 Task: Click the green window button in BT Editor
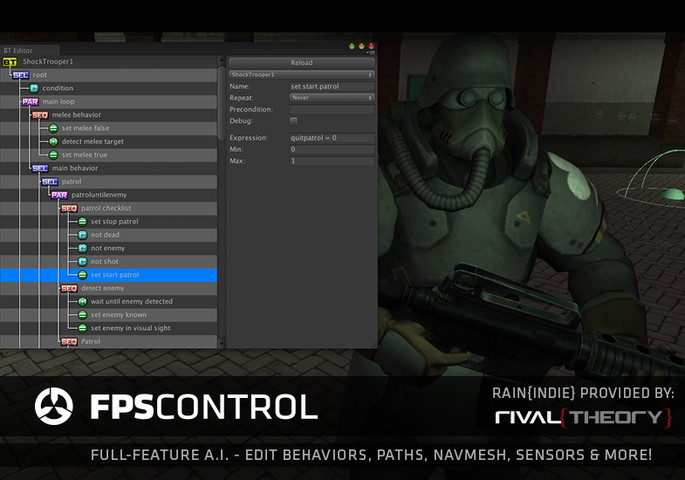(x=352, y=46)
